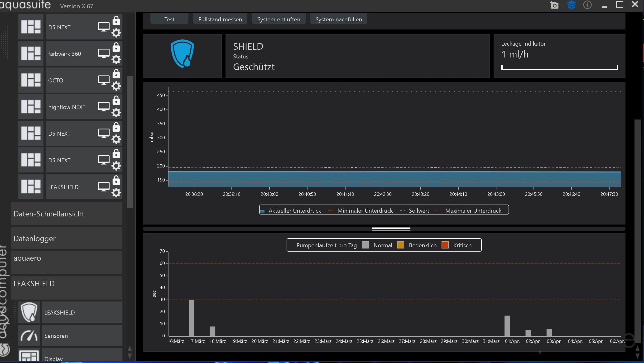The image size is (644, 363).
Task: Click the Sensoren gauge icon
Action: (29, 336)
